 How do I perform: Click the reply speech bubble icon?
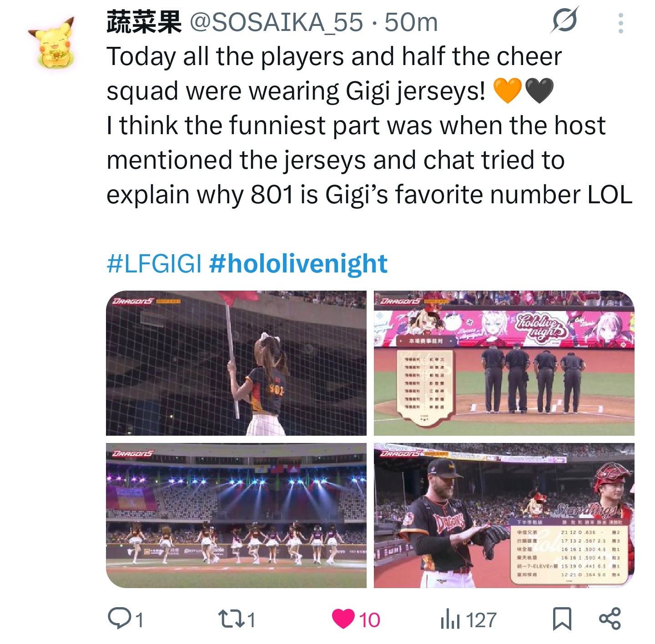[x=119, y=619]
